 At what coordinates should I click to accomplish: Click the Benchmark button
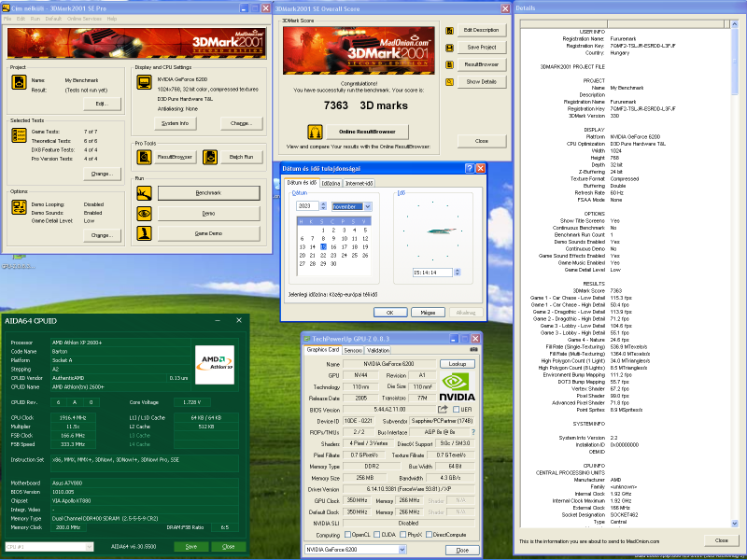click(208, 193)
